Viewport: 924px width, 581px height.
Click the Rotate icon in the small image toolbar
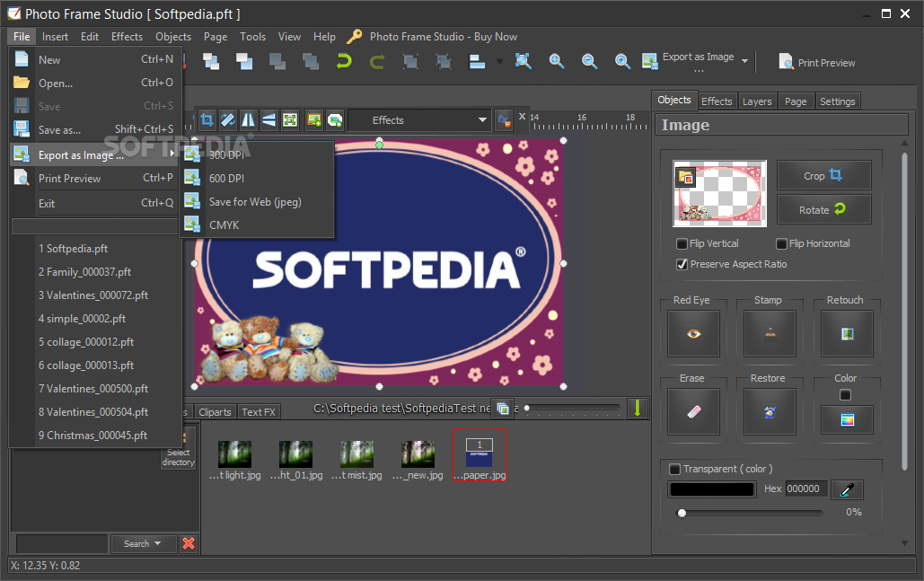point(227,120)
